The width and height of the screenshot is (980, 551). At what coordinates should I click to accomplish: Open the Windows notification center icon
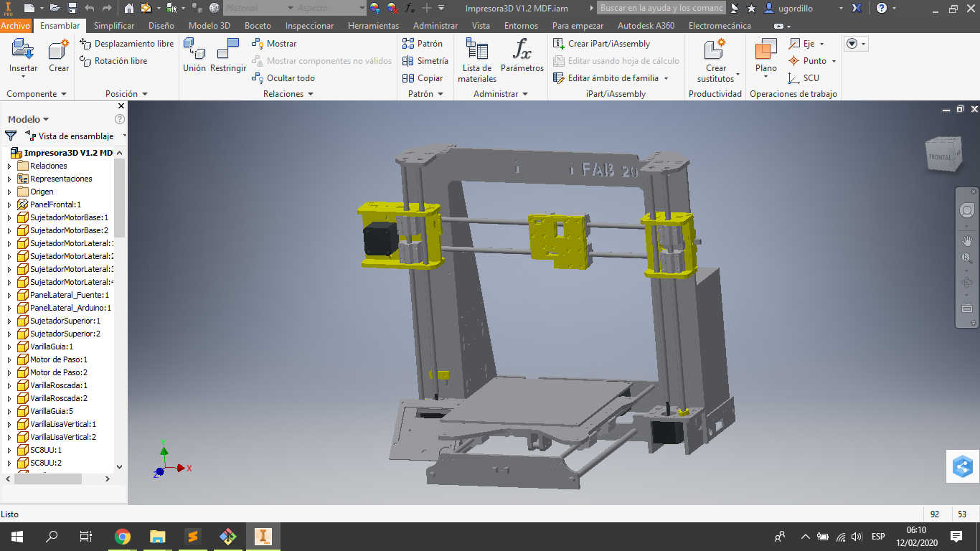[x=956, y=537]
